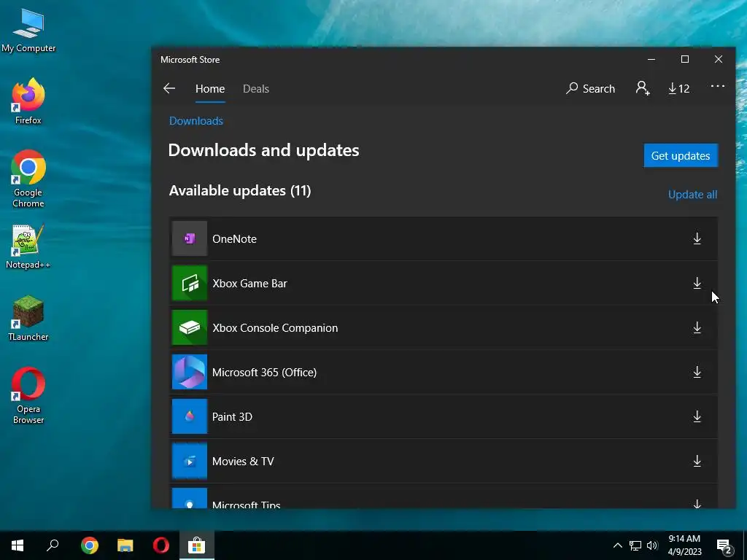Open the Action Center notifications

click(x=724, y=545)
